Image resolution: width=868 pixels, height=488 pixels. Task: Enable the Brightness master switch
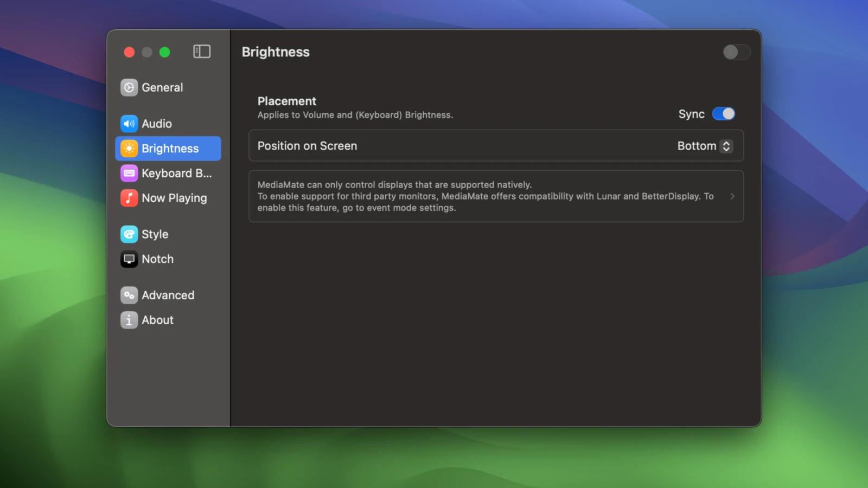pyautogui.click(x=736, y=52)
